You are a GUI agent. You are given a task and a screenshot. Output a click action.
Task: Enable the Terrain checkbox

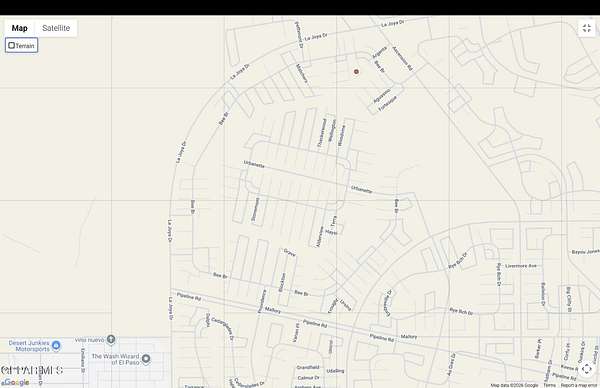click(11, 46)
